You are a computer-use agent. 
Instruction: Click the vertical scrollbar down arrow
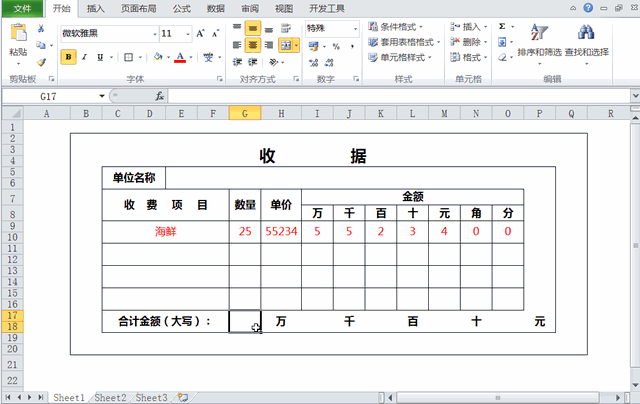[635, 385]
